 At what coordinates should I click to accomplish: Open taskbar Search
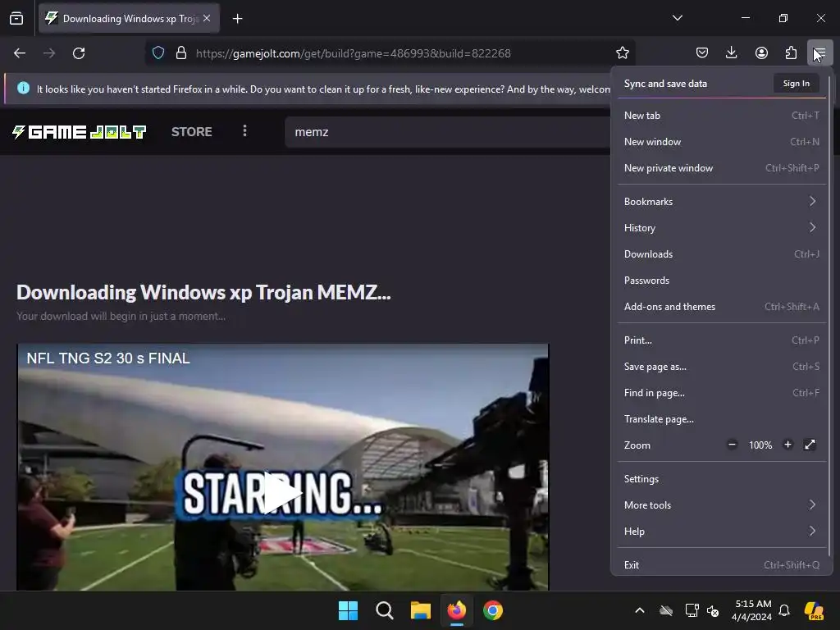click(x=384, y=610)
